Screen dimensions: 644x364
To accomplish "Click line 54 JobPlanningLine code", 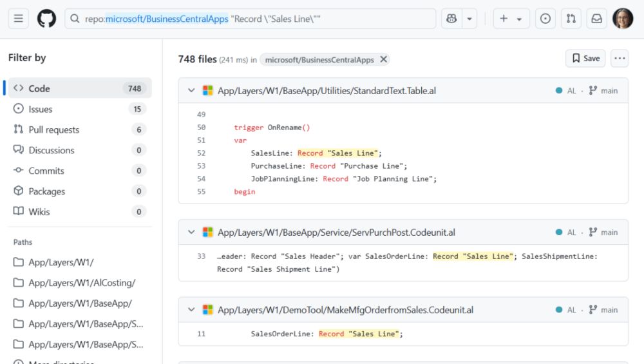I will [x=344, y=179].
